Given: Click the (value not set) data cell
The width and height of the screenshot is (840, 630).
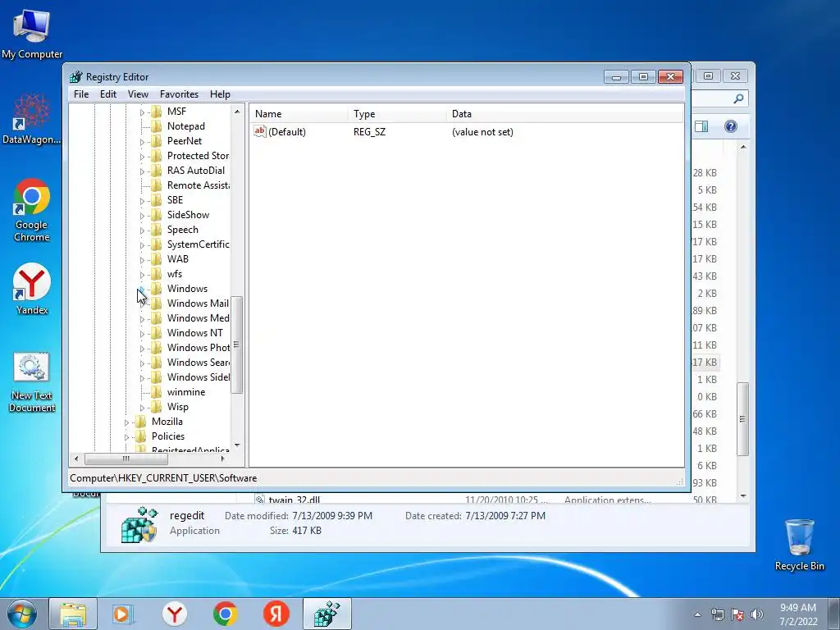Looking at the screenshot, I should (x=482, y=132).
